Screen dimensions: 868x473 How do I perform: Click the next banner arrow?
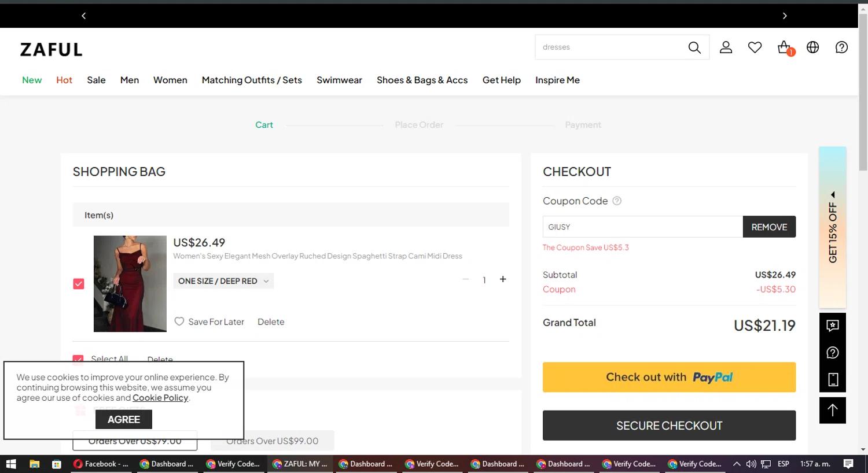click(x=785, y=16)
